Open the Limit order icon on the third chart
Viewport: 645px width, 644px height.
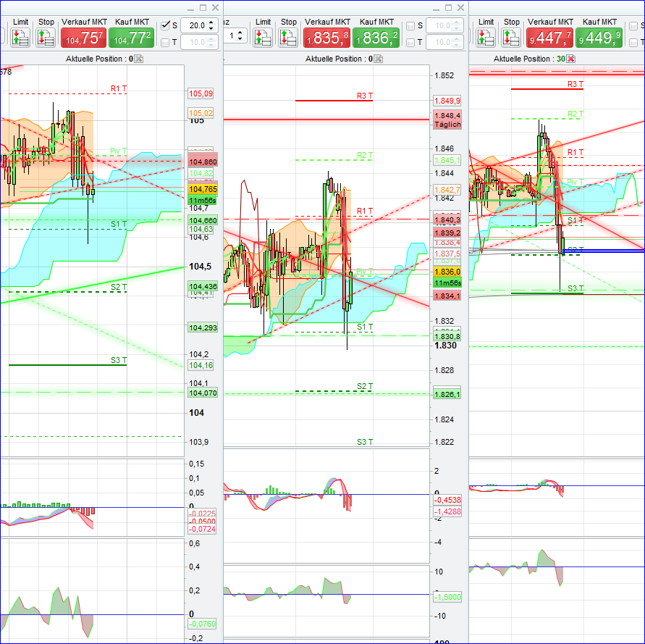tap(486, 38)
